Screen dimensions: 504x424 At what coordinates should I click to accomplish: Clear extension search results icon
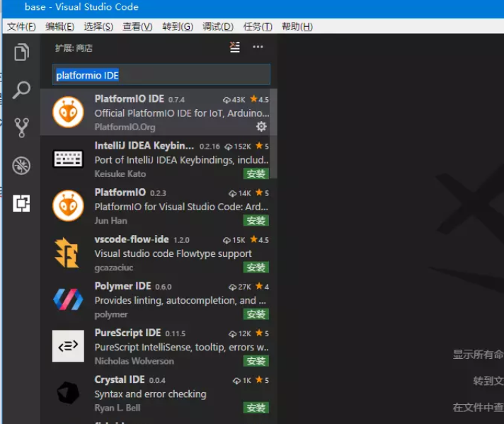pyautogui.click(x=235, y=47)
